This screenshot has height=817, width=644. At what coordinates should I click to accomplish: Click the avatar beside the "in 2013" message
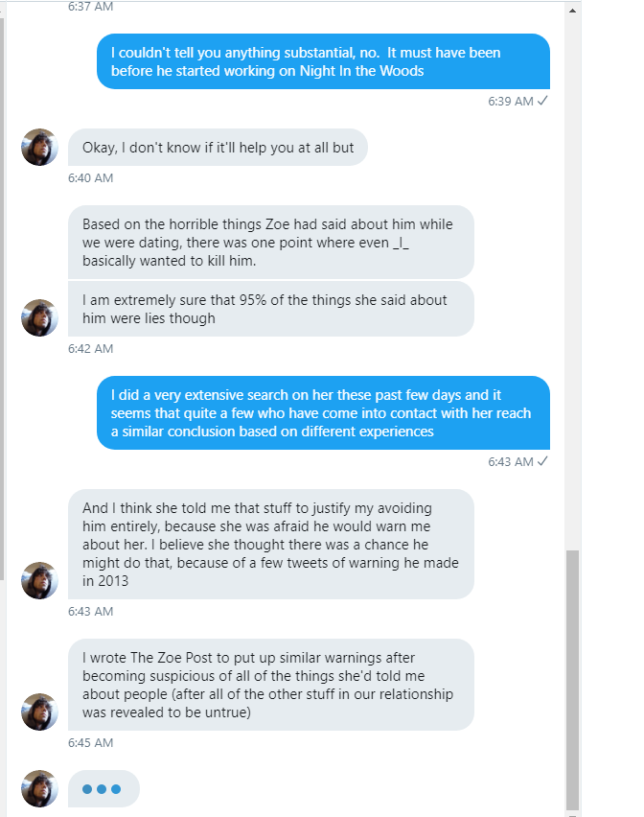(x=39, y=580)
